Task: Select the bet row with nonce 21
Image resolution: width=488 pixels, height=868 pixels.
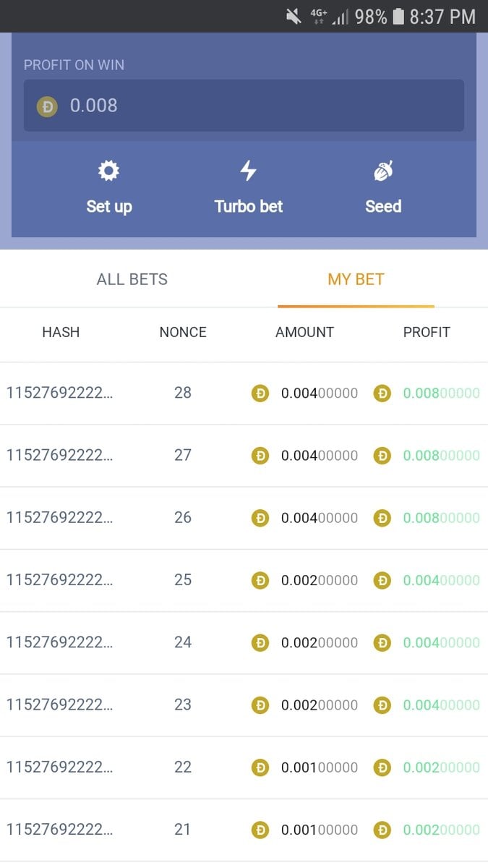Action: (183, 830)
